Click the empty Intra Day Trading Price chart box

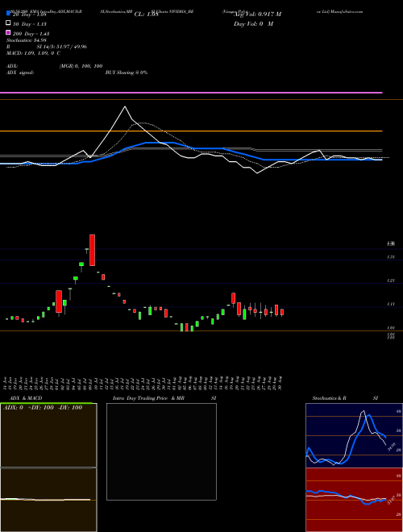[161, 451]
